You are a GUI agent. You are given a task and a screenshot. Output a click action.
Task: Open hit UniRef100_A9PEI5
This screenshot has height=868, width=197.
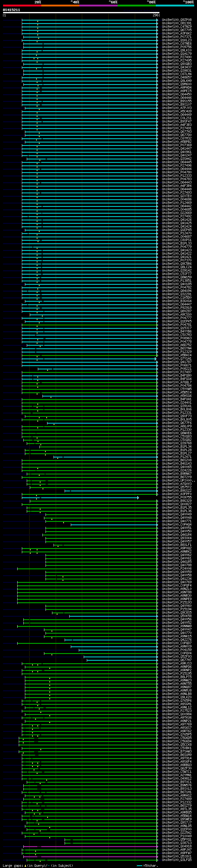click(x=177, y=91)
